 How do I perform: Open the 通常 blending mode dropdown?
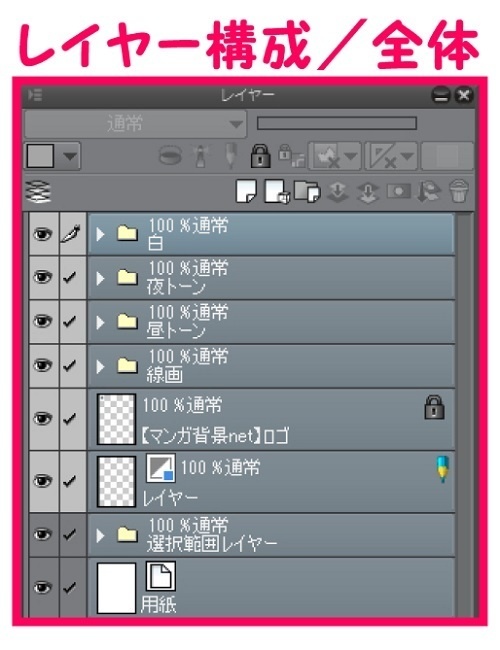[136, 124]
